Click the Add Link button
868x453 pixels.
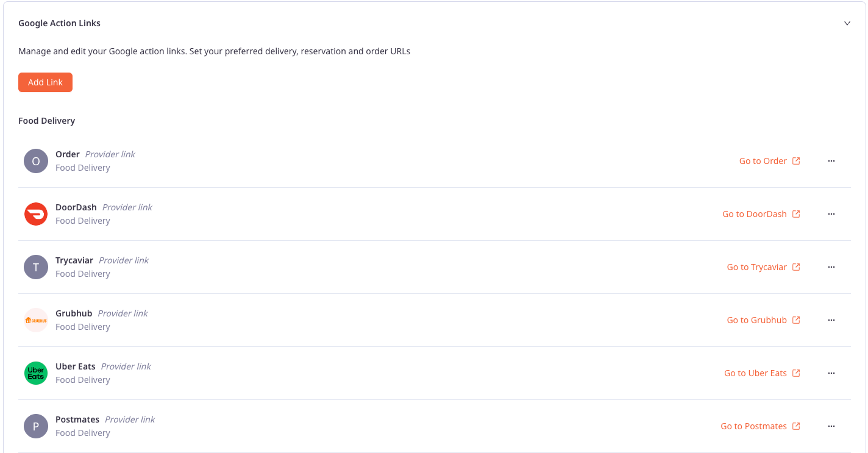click(45, 82)
